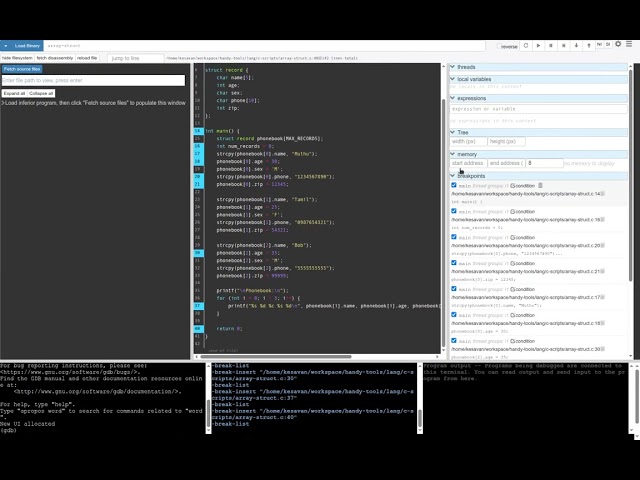Click condition icon on array-struct.c:18 breakpoint

[513, 315]
